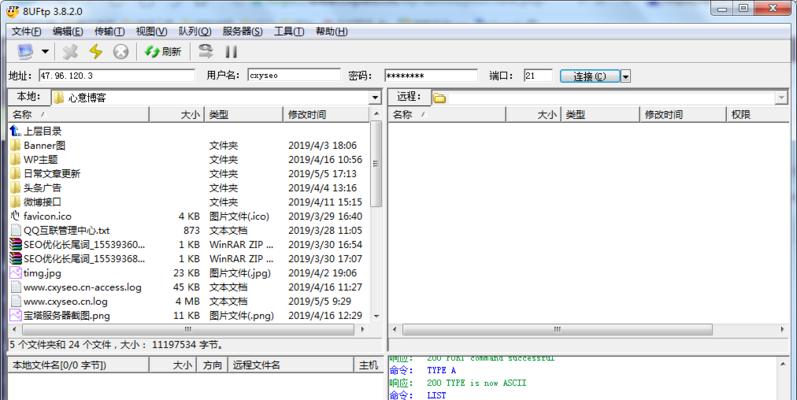Select the 头条广告 folder
The image size is (797, 400).
click(36, 188)
